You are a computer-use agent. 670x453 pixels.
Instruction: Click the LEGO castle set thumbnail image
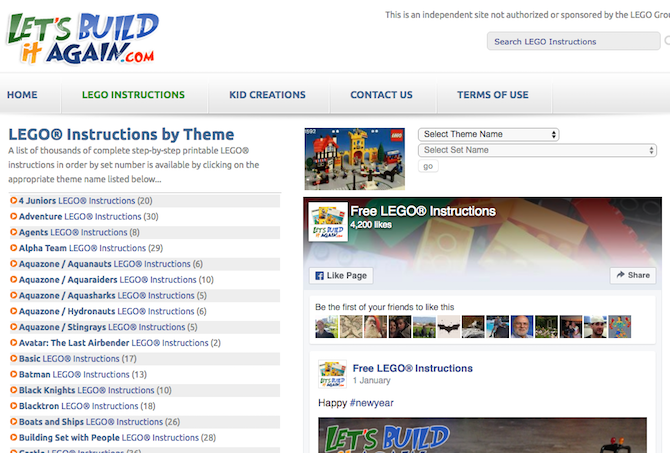pos(355,159)
